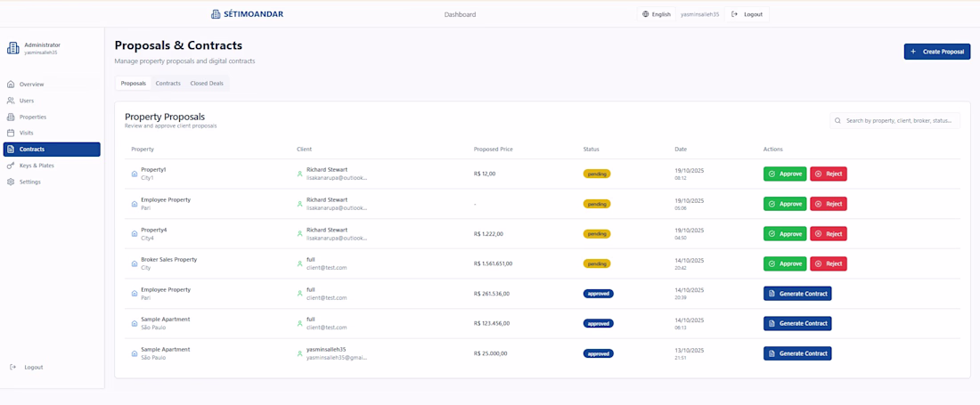This screenshot has width=980, height=405.
Task: Click person icon in Property1 client cell
Action: point(300,174)
